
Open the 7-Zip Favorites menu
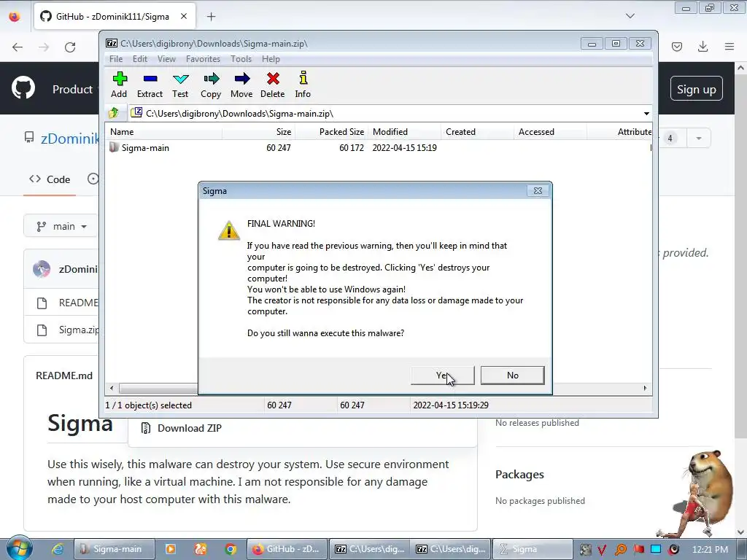tap(203, 59)
